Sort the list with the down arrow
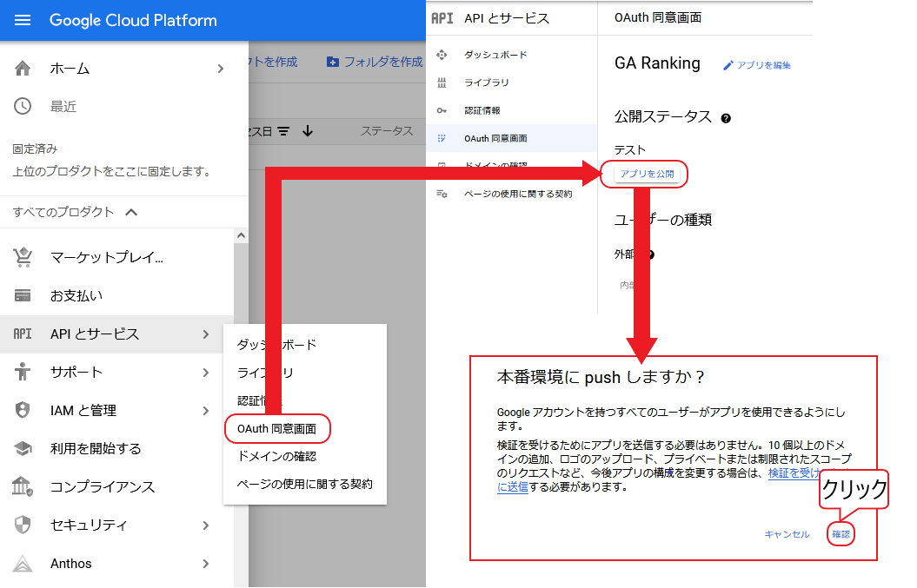Screen dimensions: 917x588 point(307,131)
